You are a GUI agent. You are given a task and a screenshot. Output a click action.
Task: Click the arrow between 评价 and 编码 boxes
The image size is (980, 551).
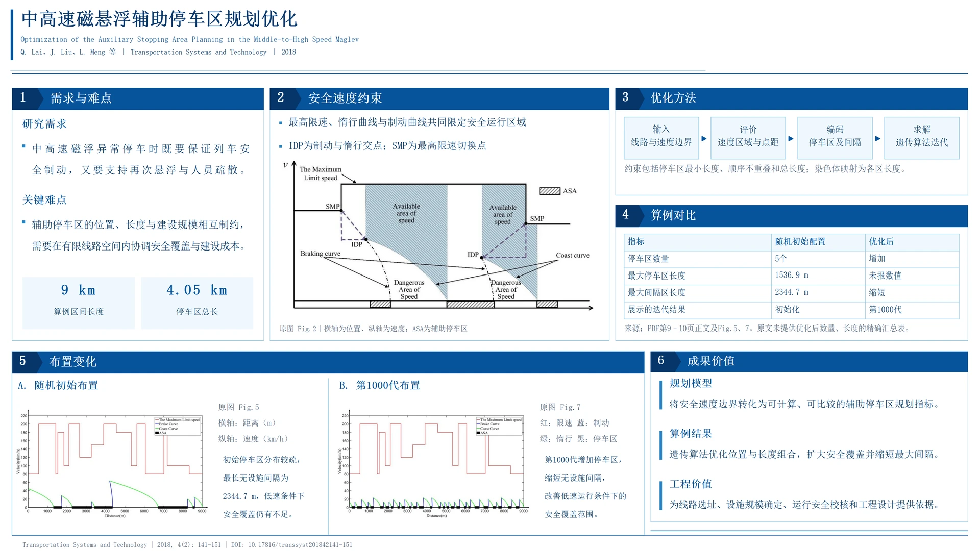tap(791, 138)
